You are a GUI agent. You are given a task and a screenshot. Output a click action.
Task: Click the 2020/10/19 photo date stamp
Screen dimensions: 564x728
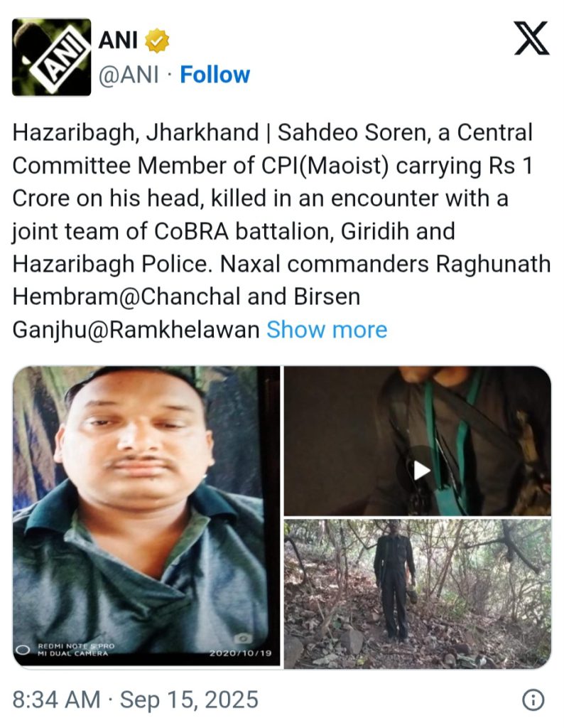[x=240, y=653]
